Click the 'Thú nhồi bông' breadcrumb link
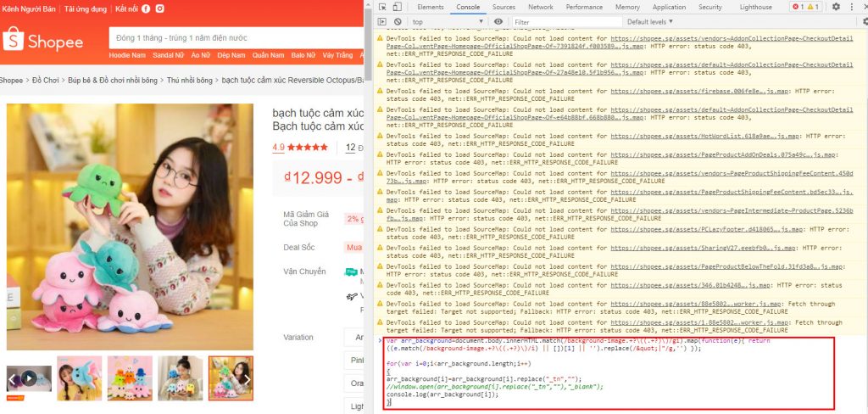Image resolution: width=868 pixels, height=414 pixels. coord(190,81)
